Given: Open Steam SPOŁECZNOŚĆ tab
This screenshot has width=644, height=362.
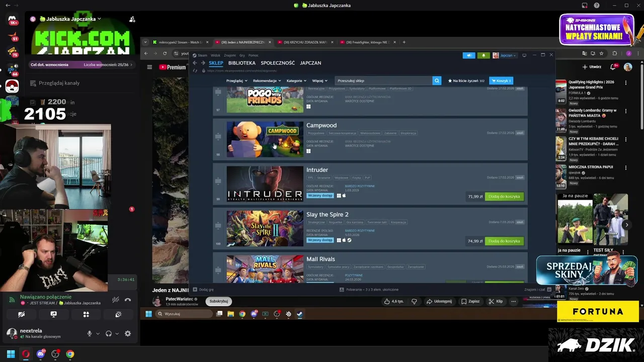Looking at the screenshot, I should coord(278,63).
